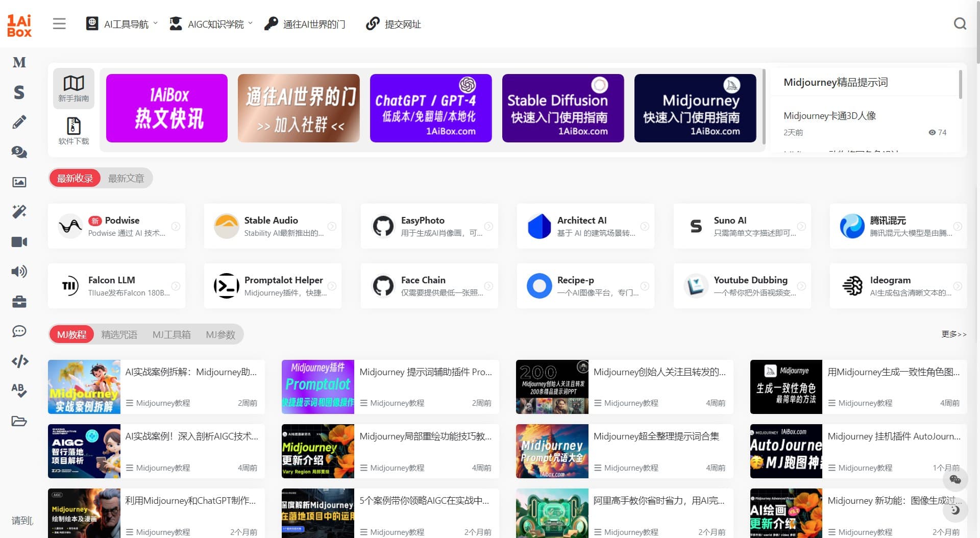Open Midjourney 快速入门使用指南 banner
Viewport: 980px width, 538px height.
(695, 108)
